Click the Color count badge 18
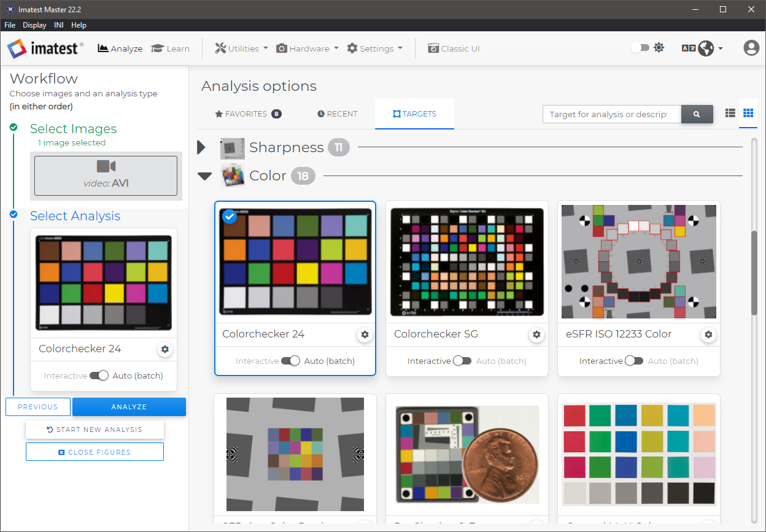The width and height of the screenshot is (766, 532). 303,176
